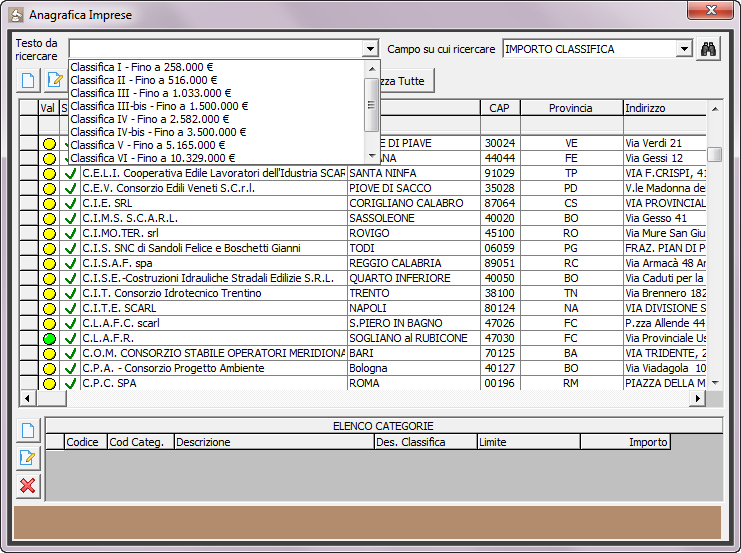The height and width of the screenshot is (553, 741).
Task: Click city cell SOGLIANO al RUBICONE
Action: 414,339
